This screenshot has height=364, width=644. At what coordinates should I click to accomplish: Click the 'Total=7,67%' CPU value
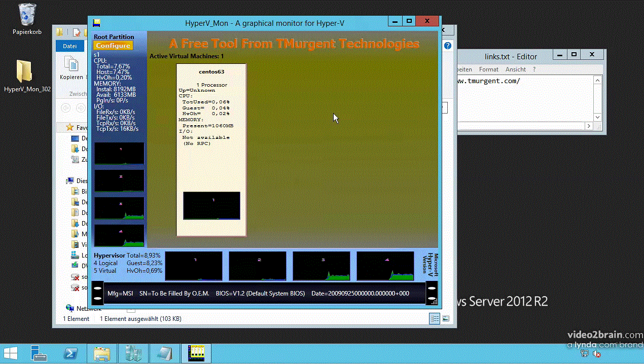tap(113, 66)
